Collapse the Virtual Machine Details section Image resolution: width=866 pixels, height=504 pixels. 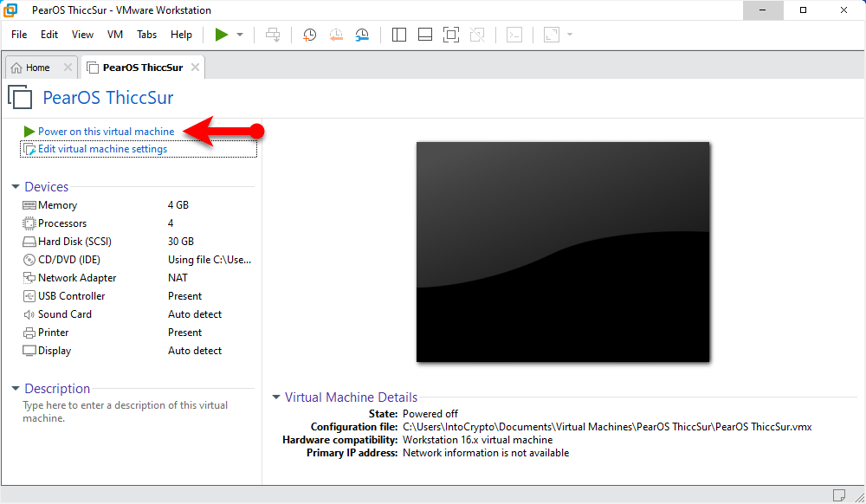[276, 397]
